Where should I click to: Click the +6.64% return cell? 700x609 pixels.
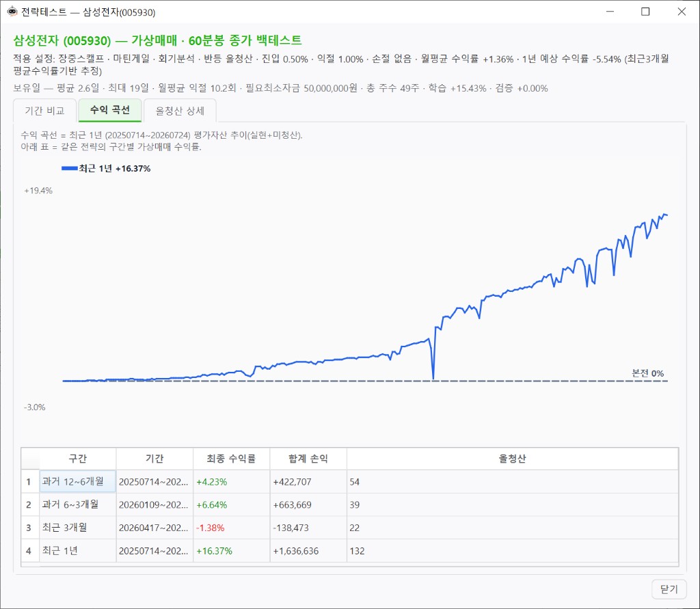(231, 505)
